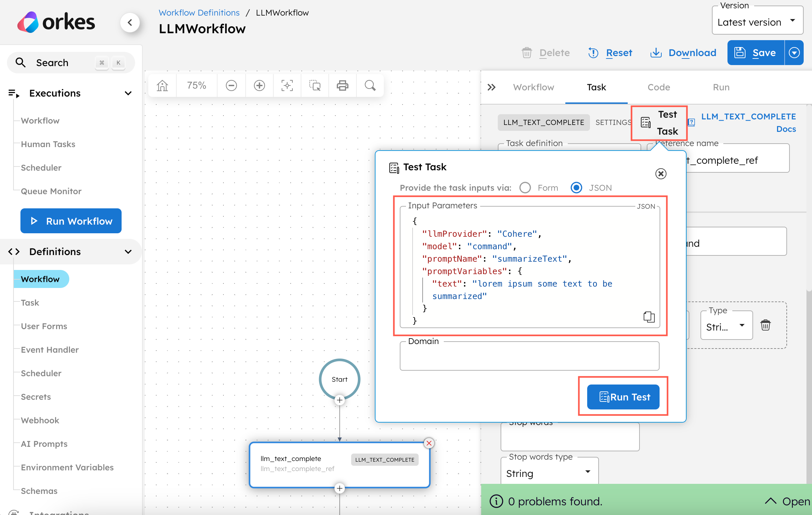The width and height of the screenshot is (812, 515).
Task: Open the LLM_TEXT_COMPLETE Docs link
Action: pos(749,123)
